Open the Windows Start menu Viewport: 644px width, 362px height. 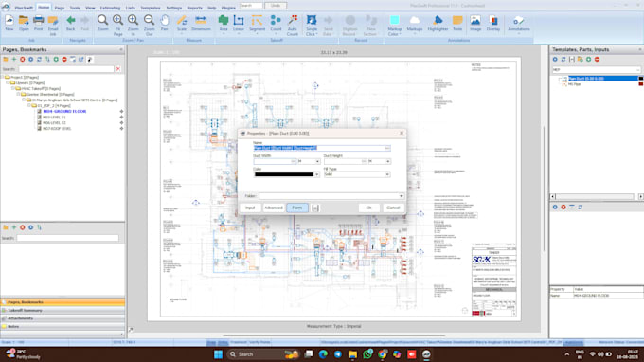pyautogui.click(x=218, y=354)
